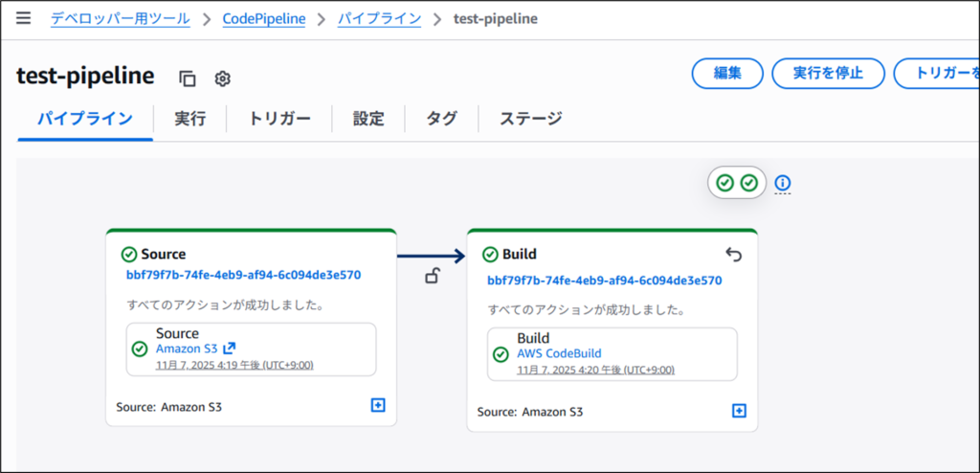Click the transition lock icon between stages
The width and height of the screenshot is (980, 473).
[x=433, y=277]
